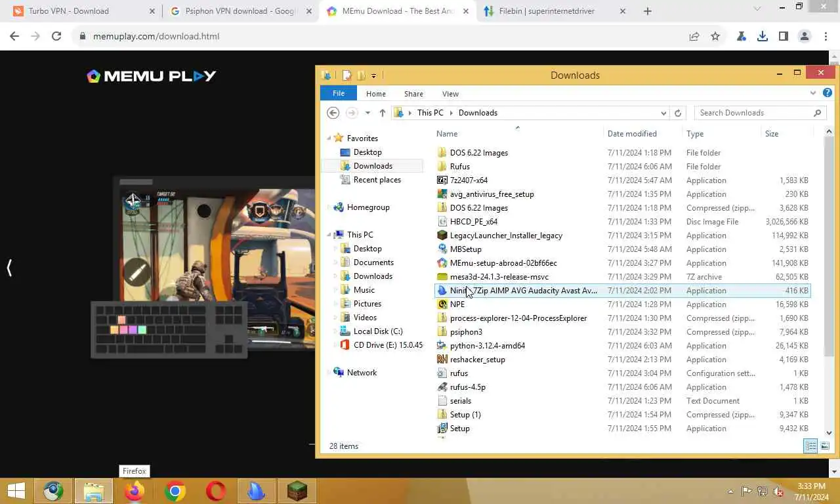Click previous slide arrow on MEmu page
840x504 pixels.
[x=9, y=268]
